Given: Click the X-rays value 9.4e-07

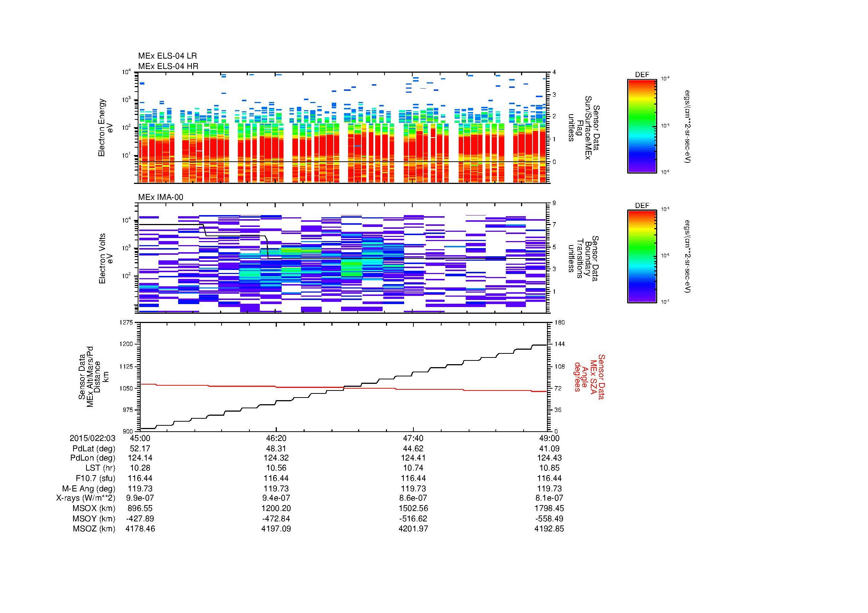Looking at the screenshot, I should tap(276, 498).
